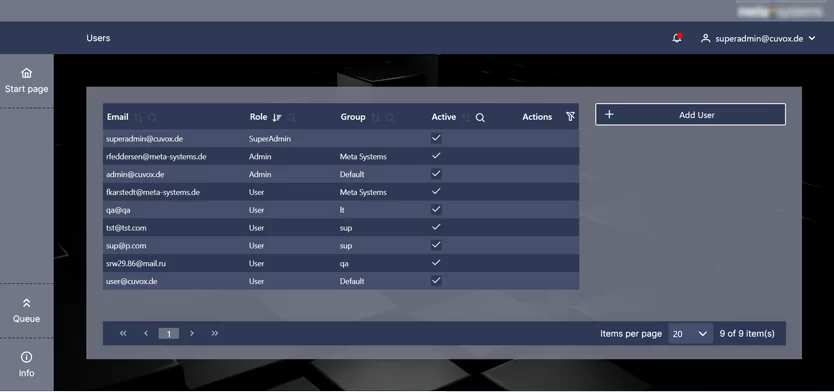This screenshot has height=392, width=834.
Task: Go to the first page arrow
Action: [123, 333]
